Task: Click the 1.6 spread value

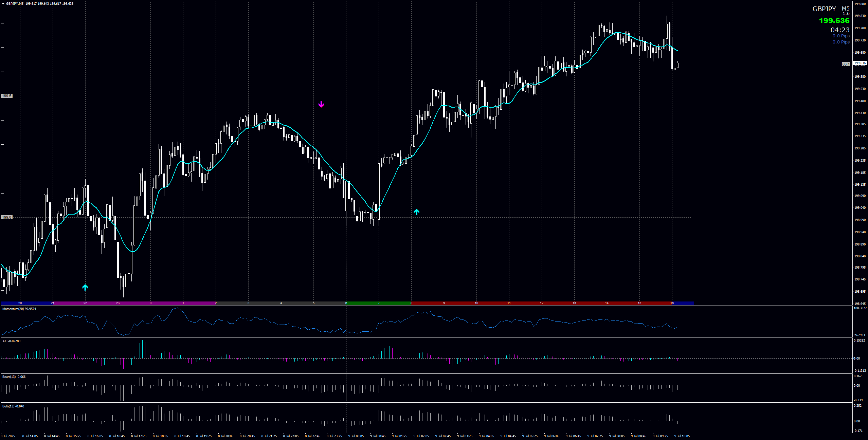Action: pyautogui.click(x=846, y=14)
